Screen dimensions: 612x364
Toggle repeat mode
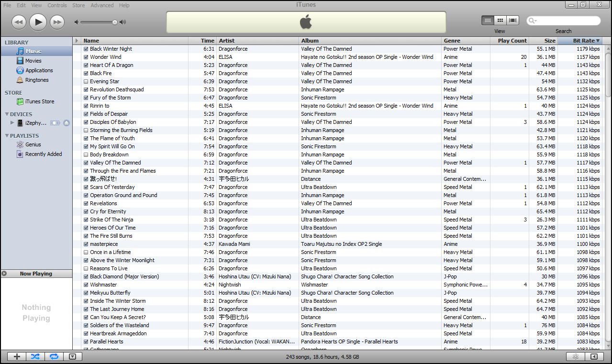pyautogui.click(x=54, y=356)
